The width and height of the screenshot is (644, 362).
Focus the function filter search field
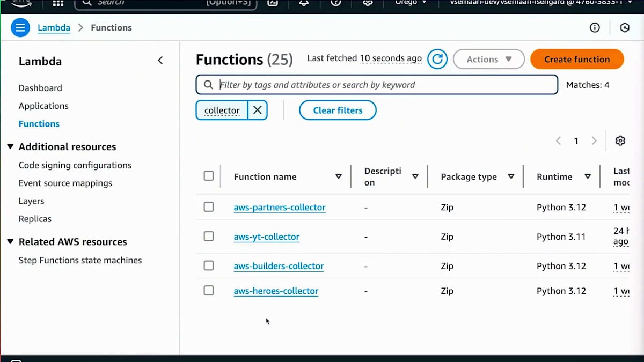[x=384, y=85]
